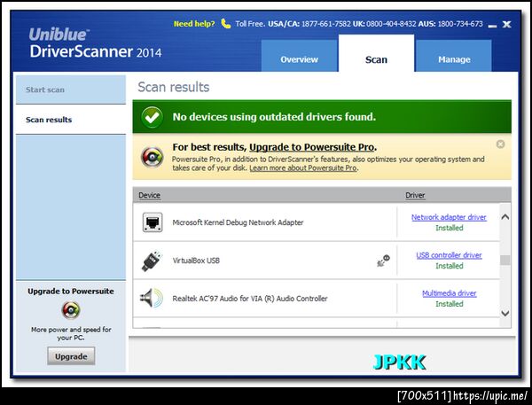The height and width of the screenshot is (405, 532).
Task: Click the device list scroll down arrow
Action: coord(505,314)
